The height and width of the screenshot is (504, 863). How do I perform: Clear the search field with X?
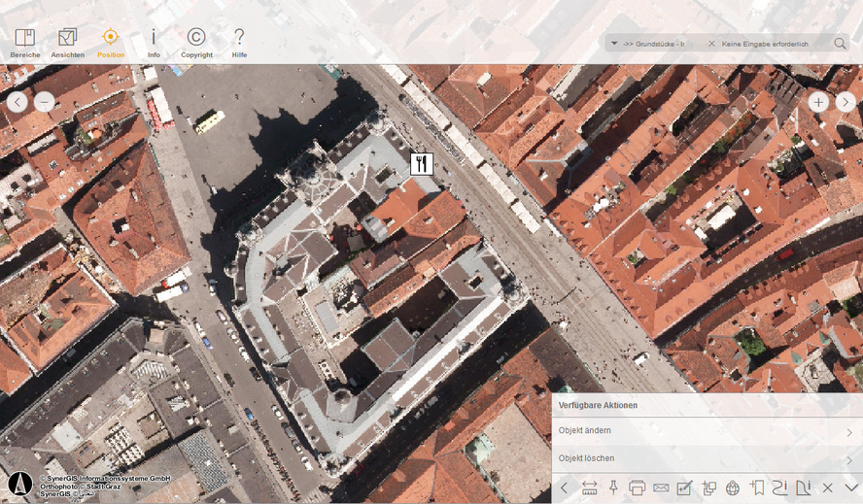coord(711,44)
